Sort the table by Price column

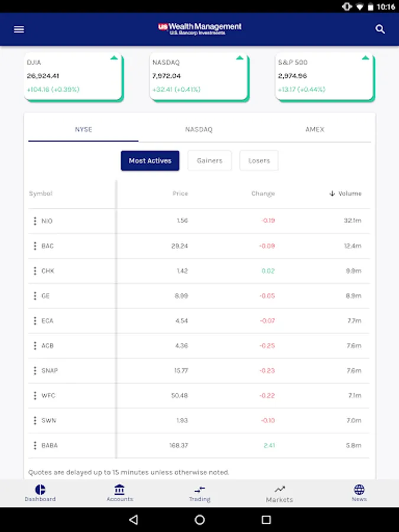click(x=180, y=193)
